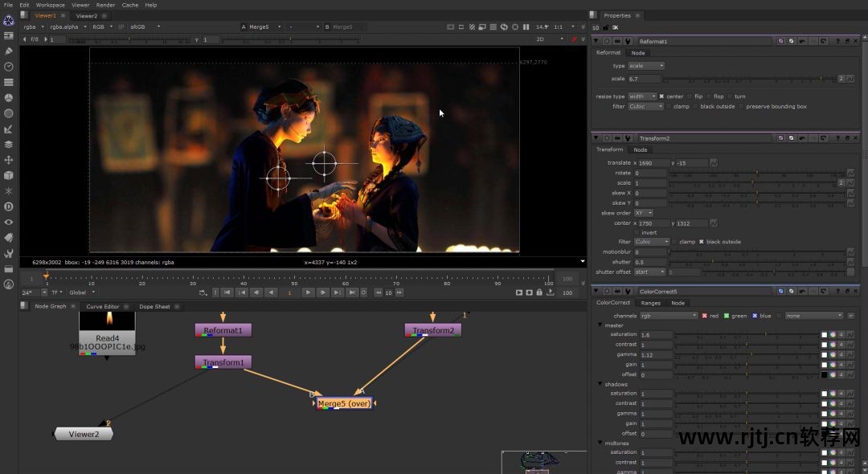Select the Merge5 (over) node
The width and height of the screenshot is (868, 474).
343,403
